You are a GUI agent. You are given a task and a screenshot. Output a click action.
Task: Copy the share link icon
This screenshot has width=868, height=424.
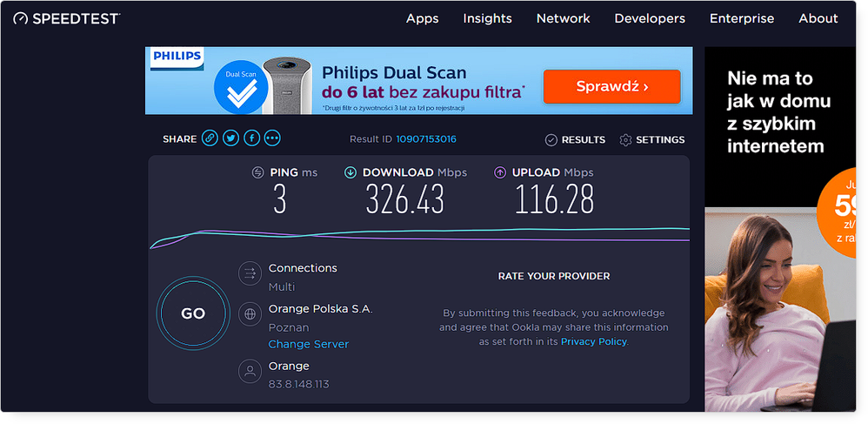(210, 138)
